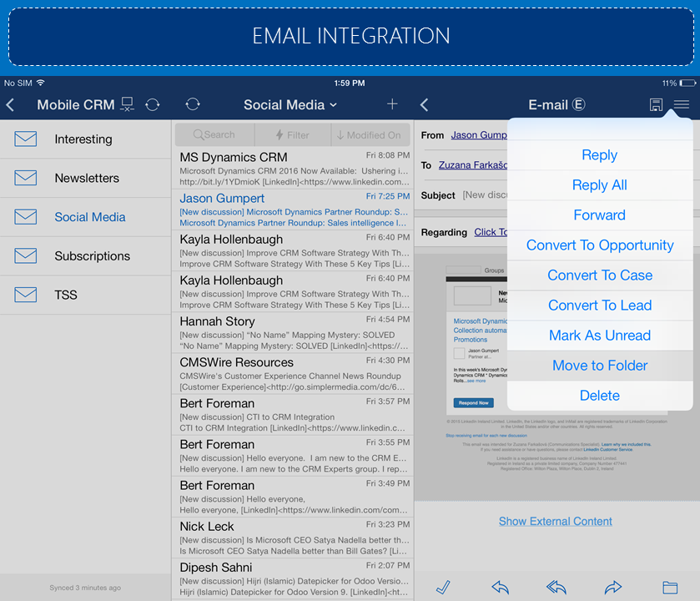The width and height of the screenshot is (700, 601).
Task: Open the Modified On sort dropdown
Action: click(367, 134)
